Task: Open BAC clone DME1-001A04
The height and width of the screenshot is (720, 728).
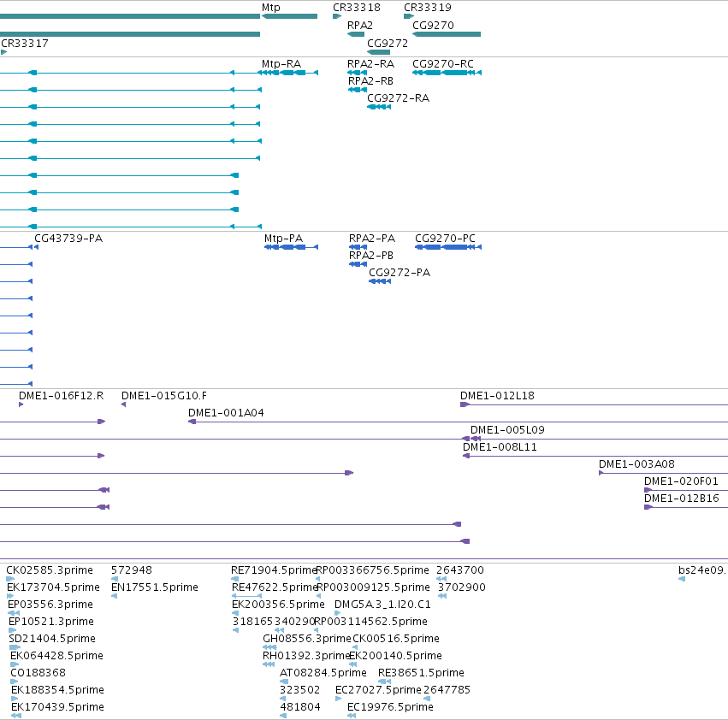Action: 226,413
